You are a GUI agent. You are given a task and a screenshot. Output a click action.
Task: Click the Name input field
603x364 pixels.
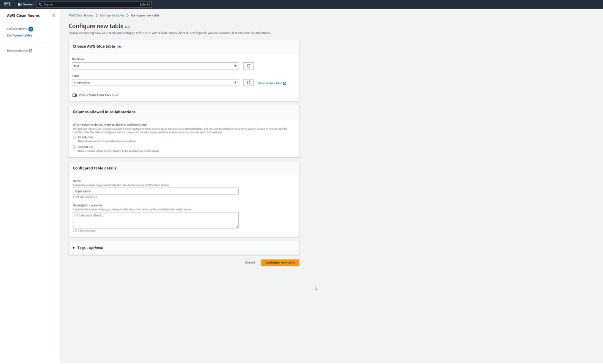[156, 191]
